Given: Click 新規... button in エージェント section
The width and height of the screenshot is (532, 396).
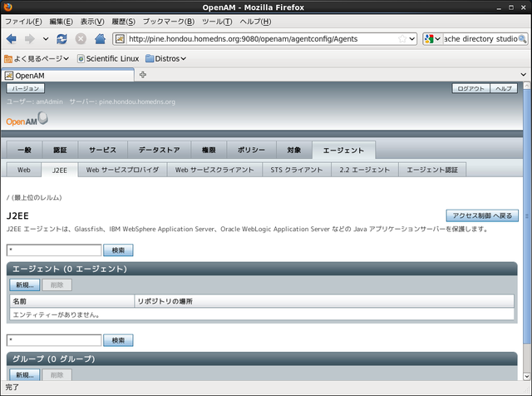Looking at the screenshot, I should point(24,285).
